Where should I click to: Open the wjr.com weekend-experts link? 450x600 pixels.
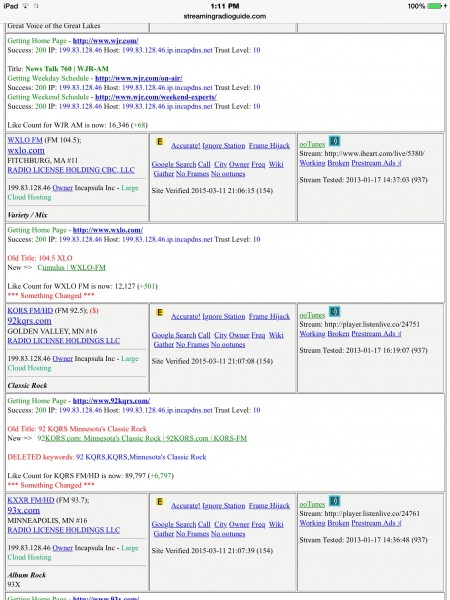click(156, 97)
